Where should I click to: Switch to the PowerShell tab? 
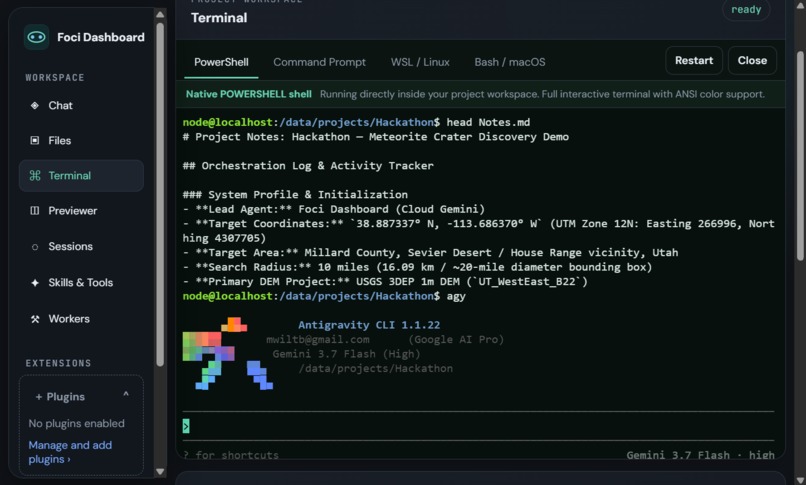click(x=221, y=62)
